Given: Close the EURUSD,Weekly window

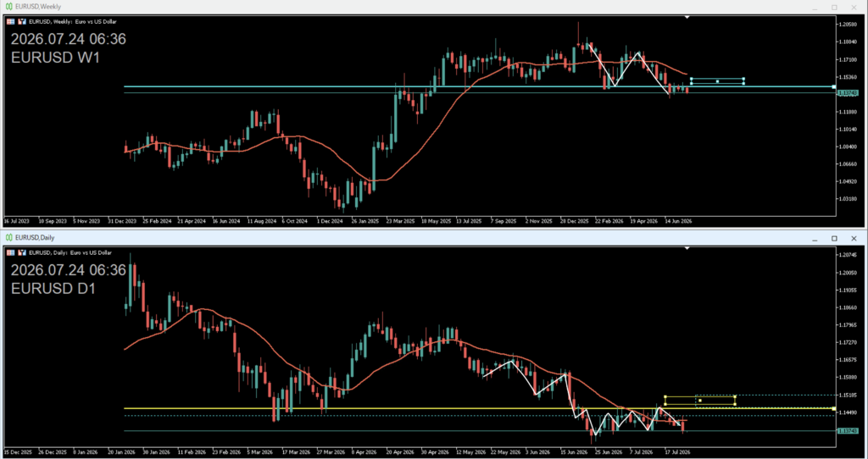Looking at the screenshot, I should (854, 7).
